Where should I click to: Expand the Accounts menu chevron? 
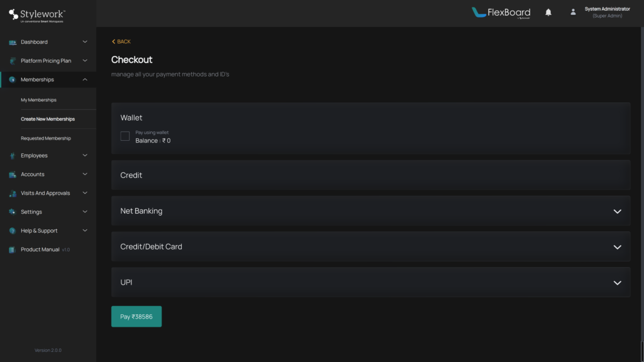pos(85,175)
